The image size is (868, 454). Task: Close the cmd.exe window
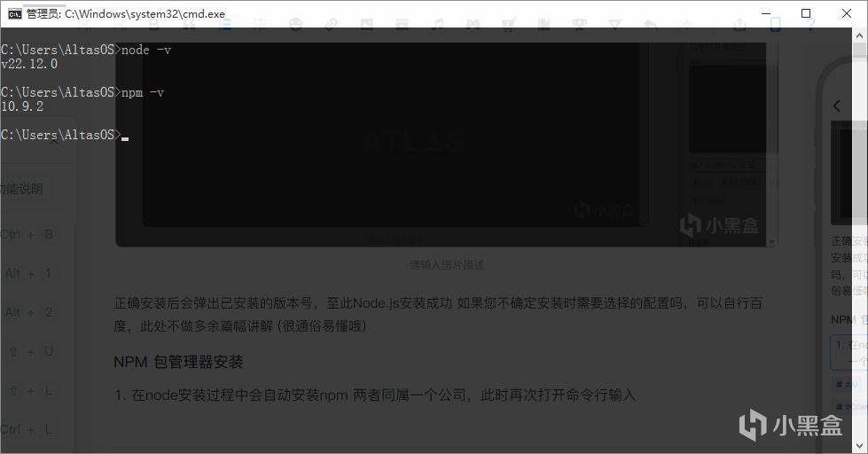(x=847, y=13)
